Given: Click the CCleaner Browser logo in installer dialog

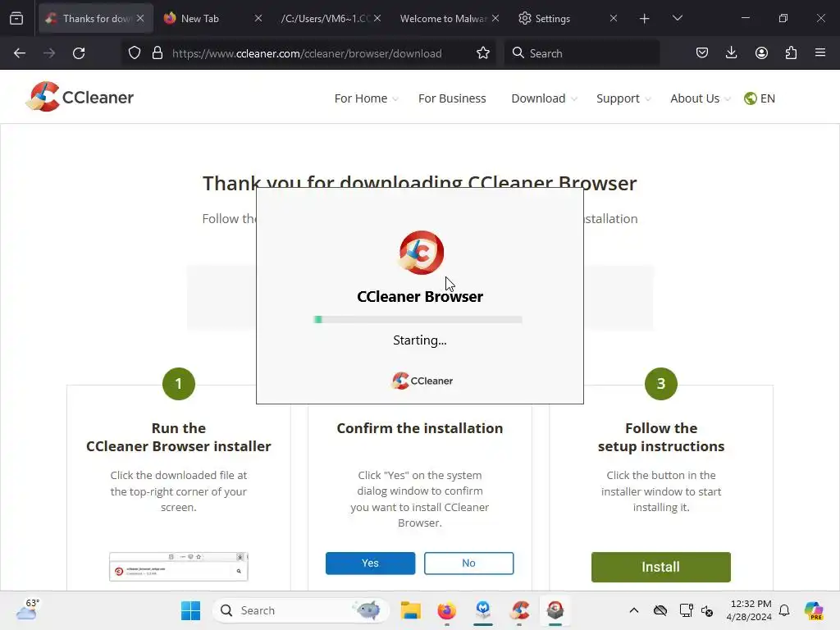Looking at the screenshot, I should (x=421, y=253).
